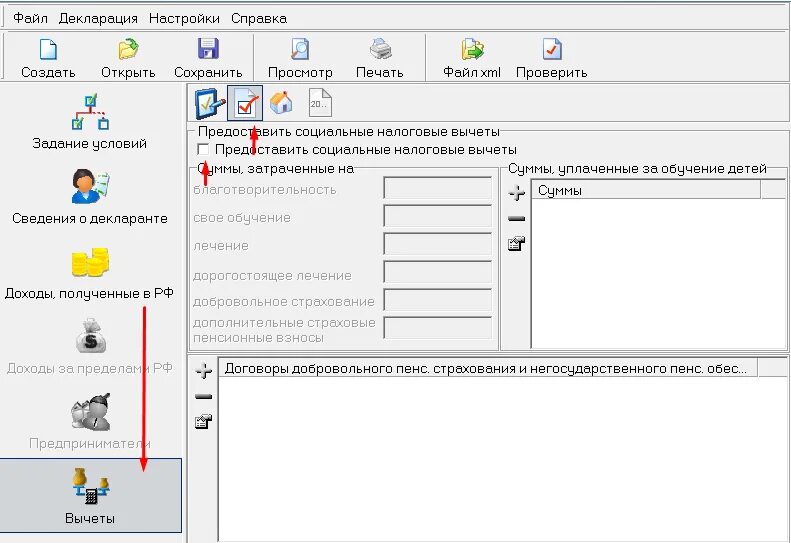Click the добровольное страхование amount field

437,301
